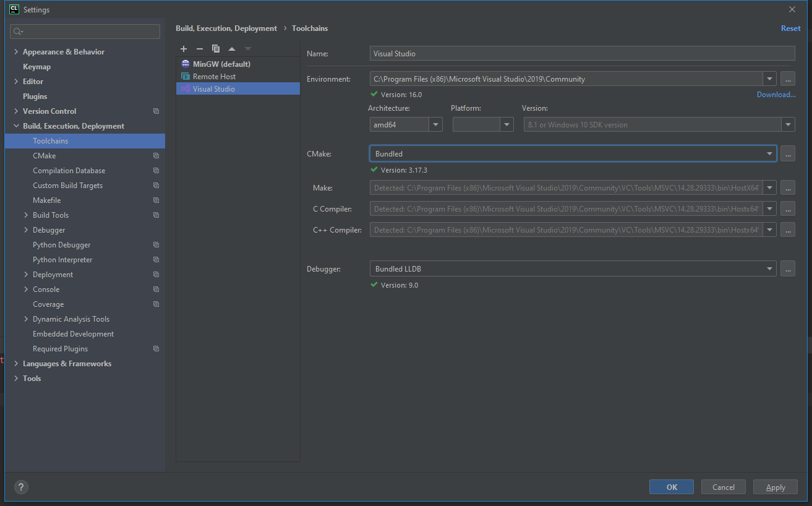Copy the selected toolchain
Screen dimensions: 812x506
click(x=216, y=49)
